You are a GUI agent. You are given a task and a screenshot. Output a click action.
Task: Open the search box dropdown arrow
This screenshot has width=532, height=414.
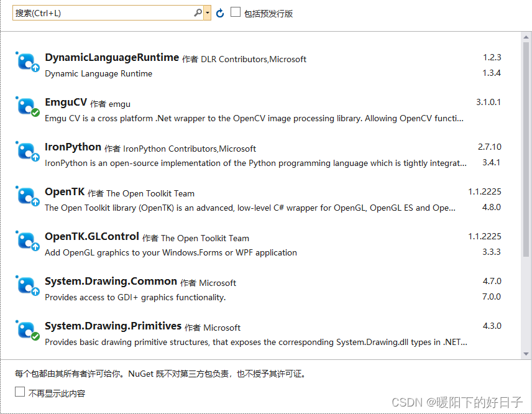pyautogui.click(x=208, y=13)
